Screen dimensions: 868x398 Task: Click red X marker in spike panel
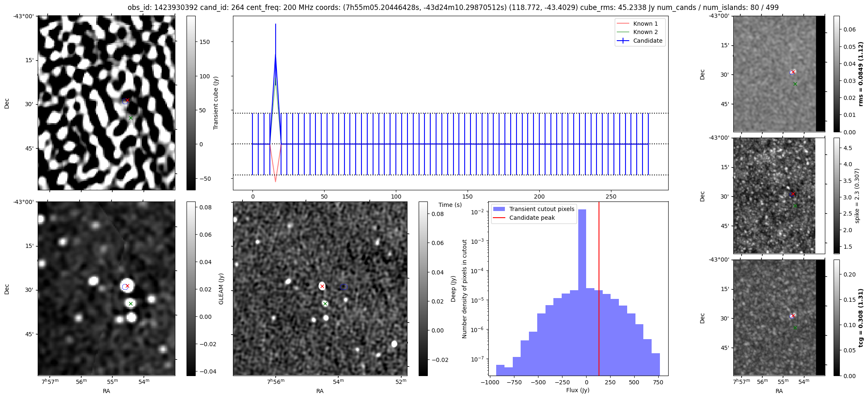click(793, 194)
